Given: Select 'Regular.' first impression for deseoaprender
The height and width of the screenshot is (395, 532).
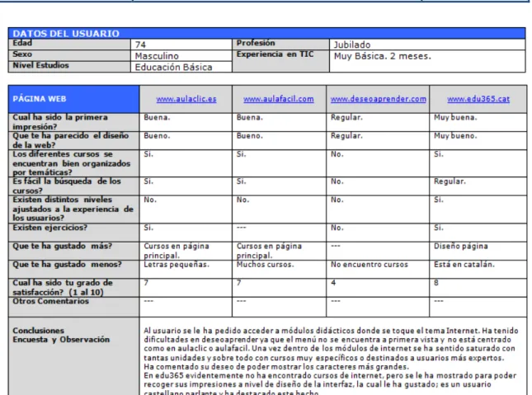Looking at the screenshot, I should click(x=346, y=117).
